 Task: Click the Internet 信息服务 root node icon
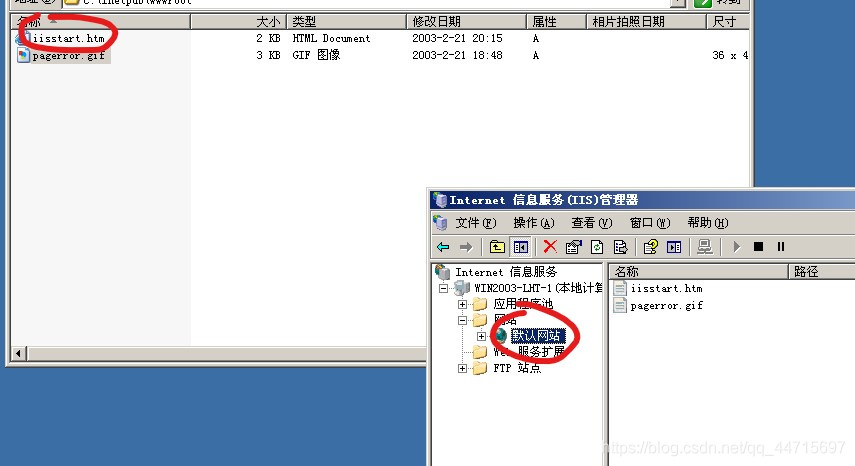click(442, 271)
